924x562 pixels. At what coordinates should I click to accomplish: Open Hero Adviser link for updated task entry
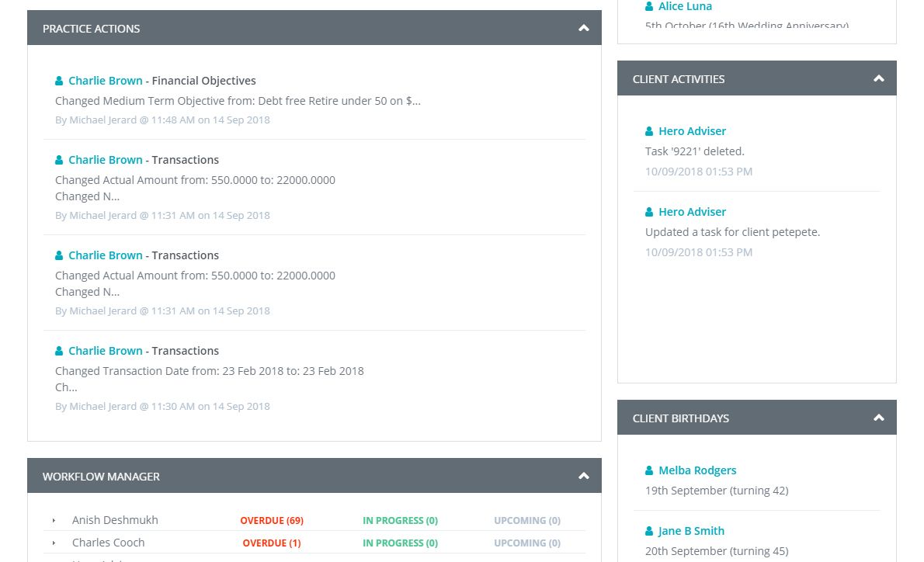692,212
